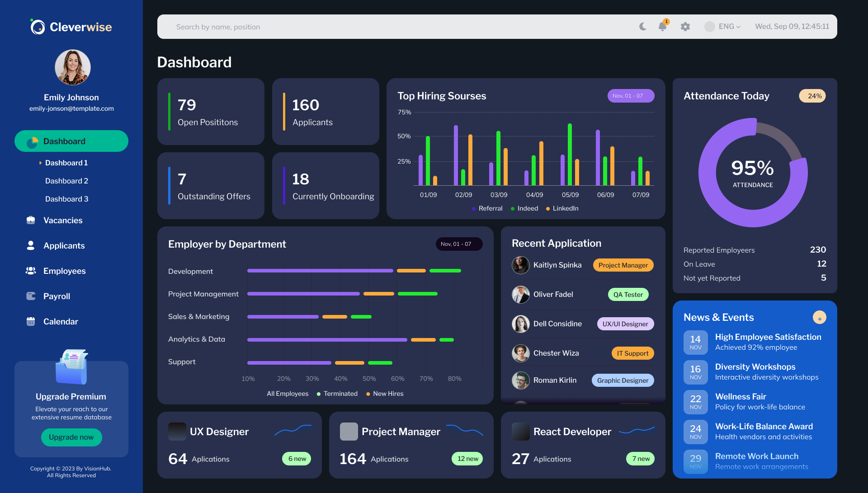The image size is (868, 493).
Task: Open the ENG language dropdown
Action: [723, 27]
